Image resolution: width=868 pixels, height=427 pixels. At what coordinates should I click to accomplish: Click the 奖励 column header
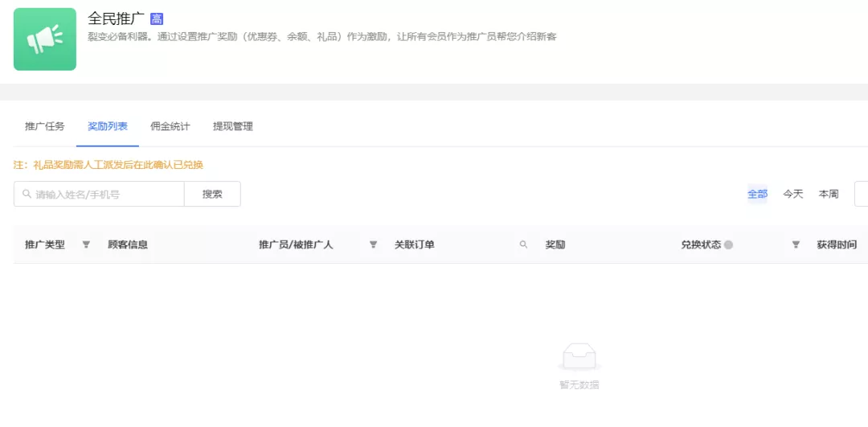coord(555,244)
